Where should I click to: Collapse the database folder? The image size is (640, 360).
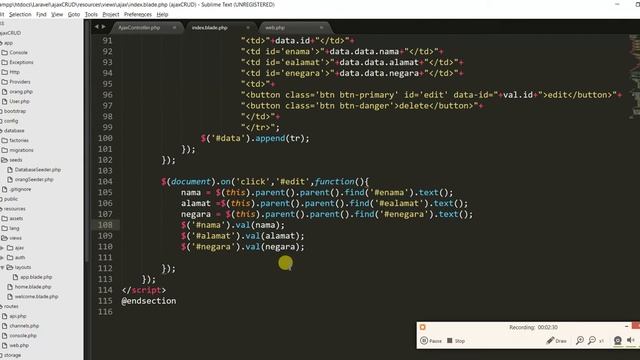coord(14,131)
